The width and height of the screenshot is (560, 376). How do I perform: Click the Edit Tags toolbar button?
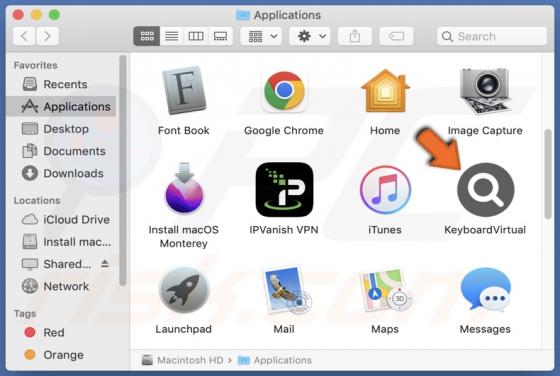click(396, 36)
